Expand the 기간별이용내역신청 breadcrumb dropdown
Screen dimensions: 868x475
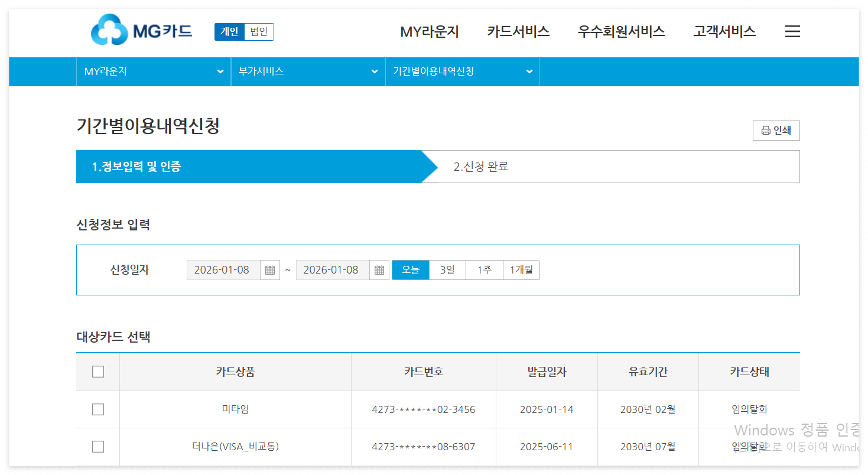pyautogui.click(x=463, y=71)
